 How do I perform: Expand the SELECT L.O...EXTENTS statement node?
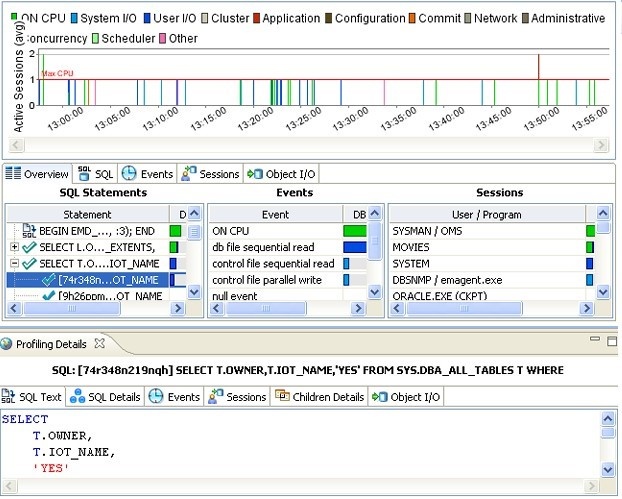point(14,247)
